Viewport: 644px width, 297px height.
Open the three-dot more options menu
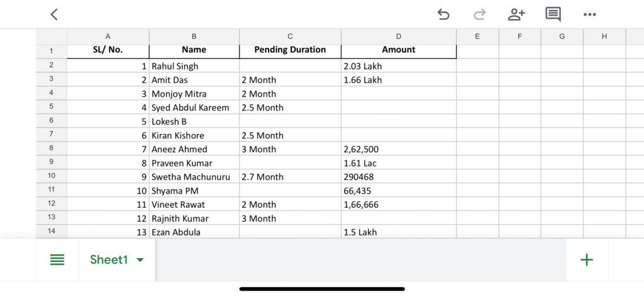coord(589,14)
